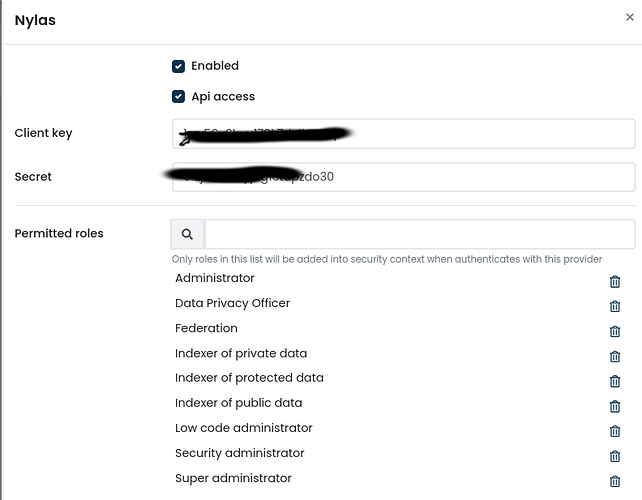This screenshot has height=500, width=642.
Task: Select Low code administrator entry
Action: tap(244, 428)
